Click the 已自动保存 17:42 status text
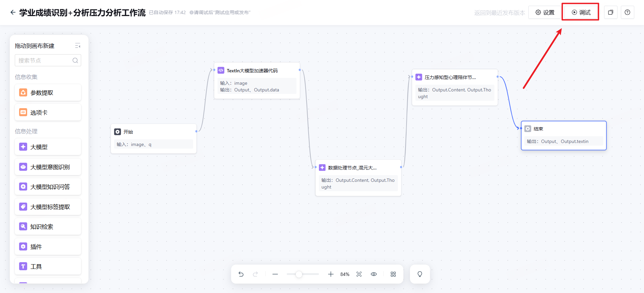The width and height of the screenshot is (644, 293). [167, 12]
